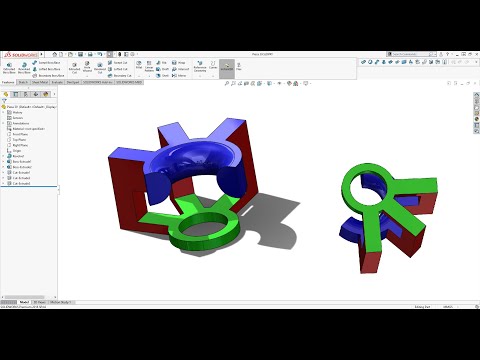The image size is (480, 360).
Task: Open the PropertyManager tab
Action: pos(16,94)
